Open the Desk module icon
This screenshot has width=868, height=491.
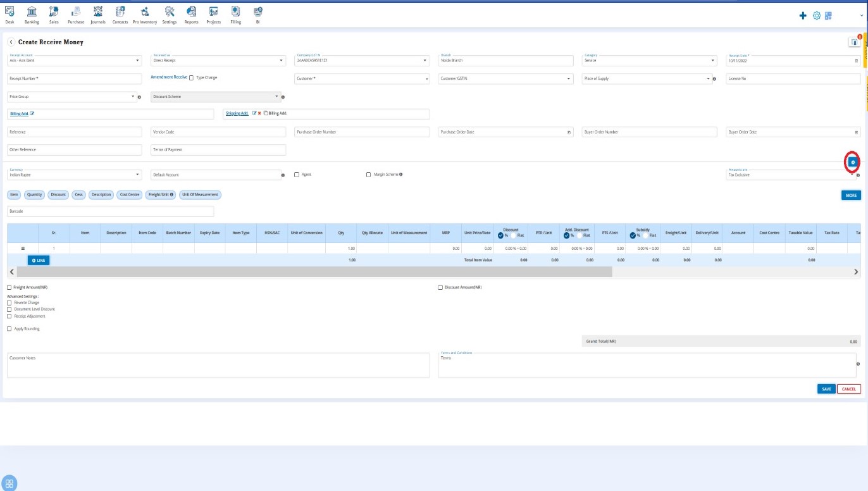click(9, 11)
